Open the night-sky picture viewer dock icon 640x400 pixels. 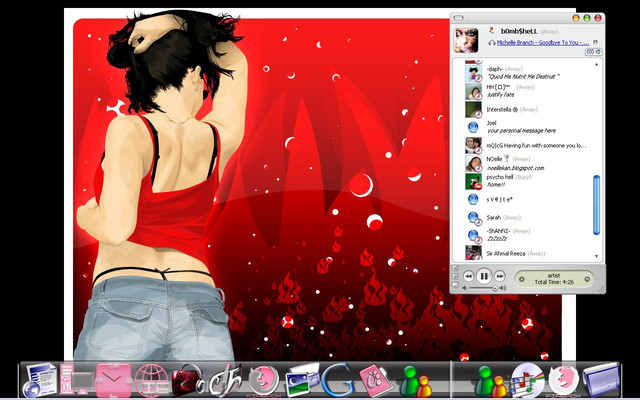(x=301, y=380)
